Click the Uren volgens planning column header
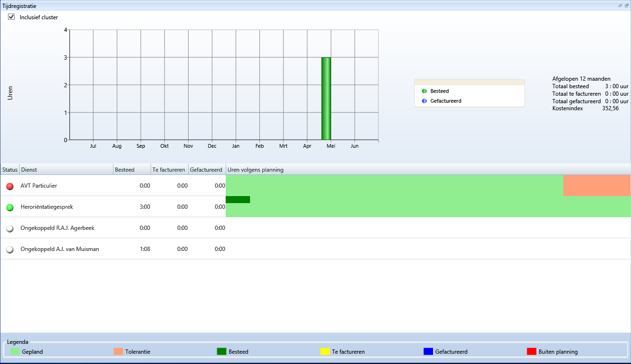 pyautogui.click(x=428, y=170)
